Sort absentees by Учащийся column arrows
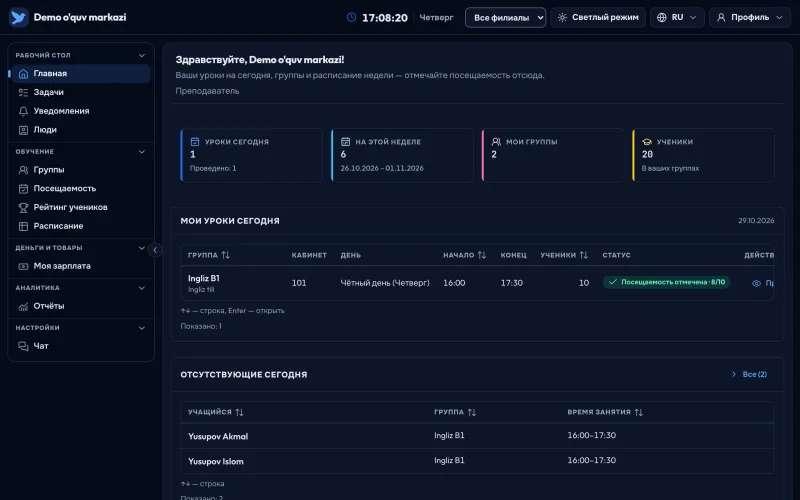 click(239, 412)
